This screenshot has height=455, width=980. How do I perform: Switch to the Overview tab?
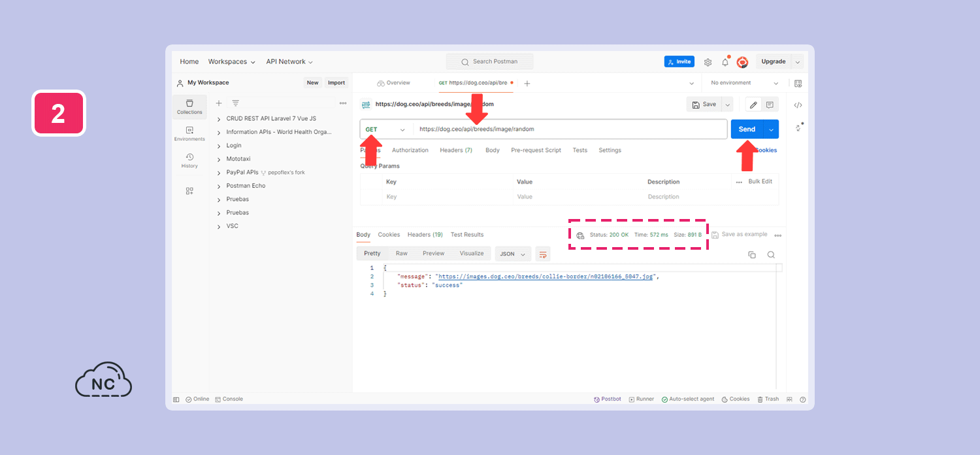(x=393, y=83)
